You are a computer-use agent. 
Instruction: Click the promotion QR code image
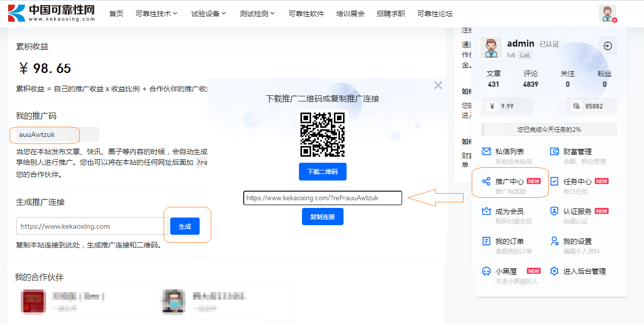tap(322, 134)
